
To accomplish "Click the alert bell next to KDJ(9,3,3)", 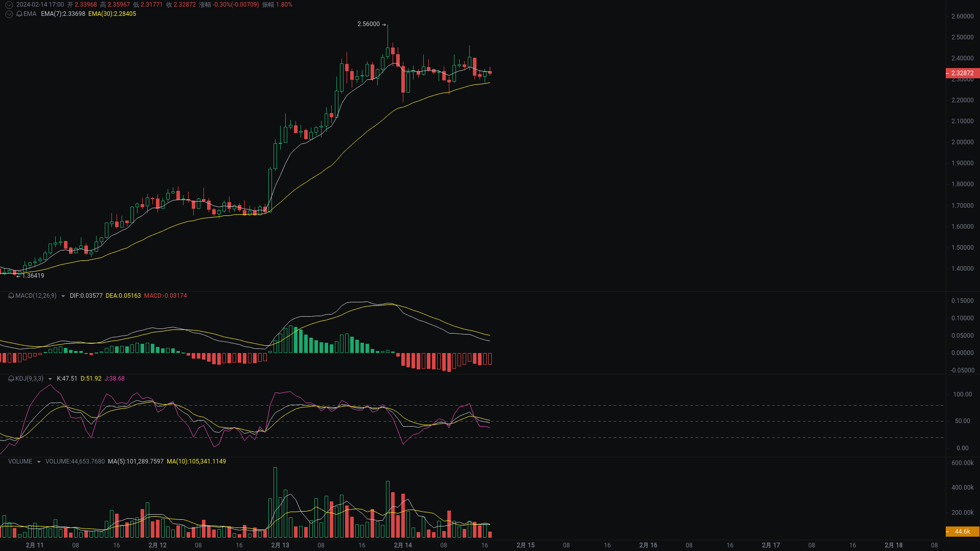I will point(10,379).
